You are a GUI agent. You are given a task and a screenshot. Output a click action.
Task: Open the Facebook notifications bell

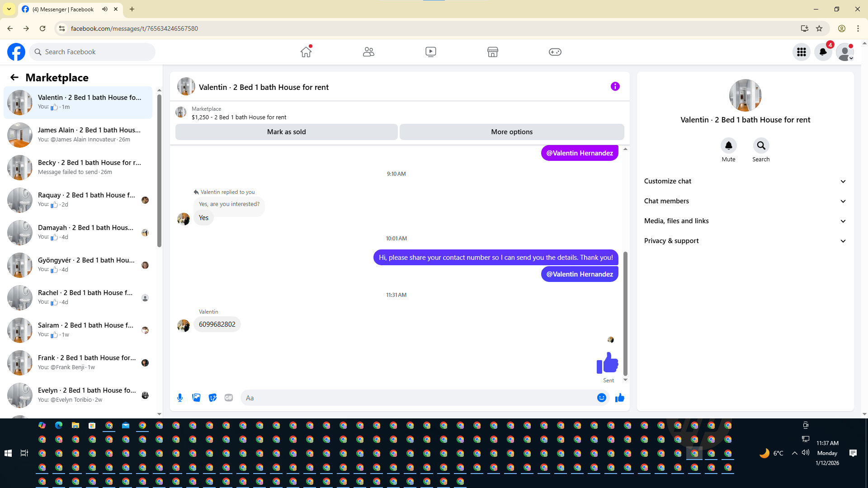tap(823, 52)
